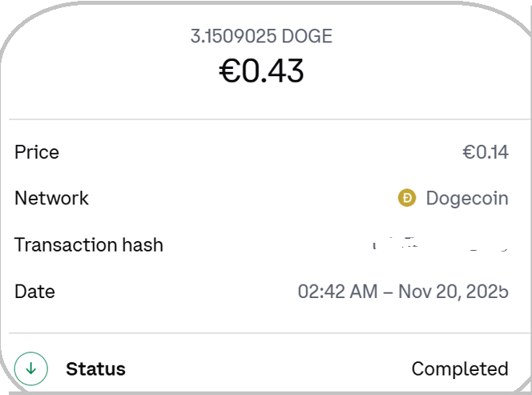Click the DOGE ticker in the amount

coord(308,36)
